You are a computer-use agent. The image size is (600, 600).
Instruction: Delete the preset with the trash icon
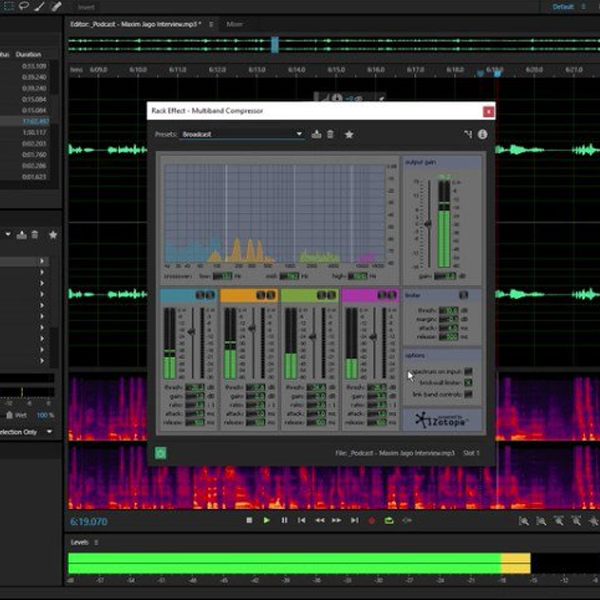point(330,134)
